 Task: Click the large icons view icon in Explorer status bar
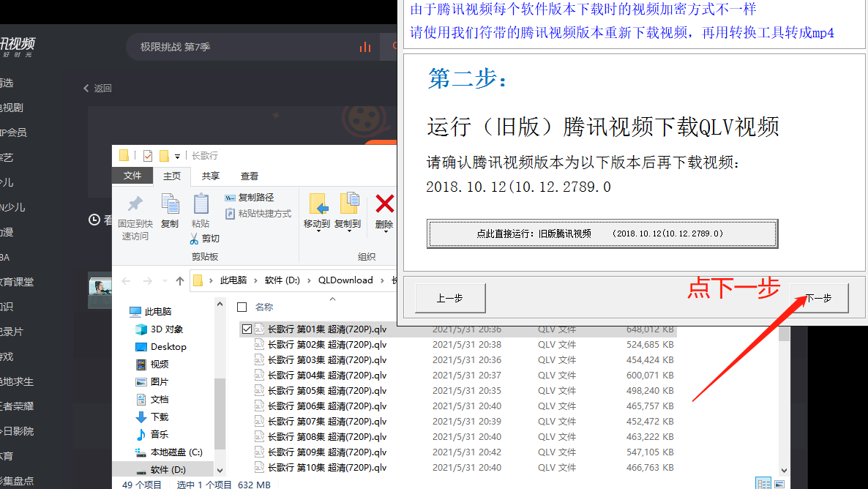pyautogui.click(x=779, y=483)
